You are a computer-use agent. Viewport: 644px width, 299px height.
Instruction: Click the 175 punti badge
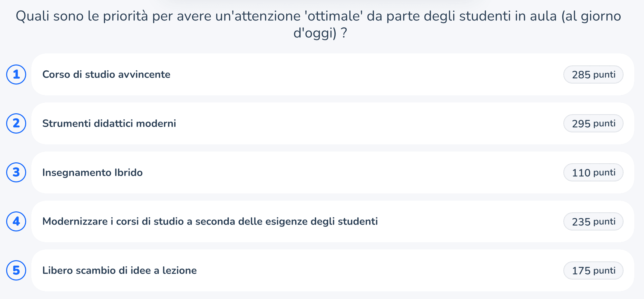point(593,270)
